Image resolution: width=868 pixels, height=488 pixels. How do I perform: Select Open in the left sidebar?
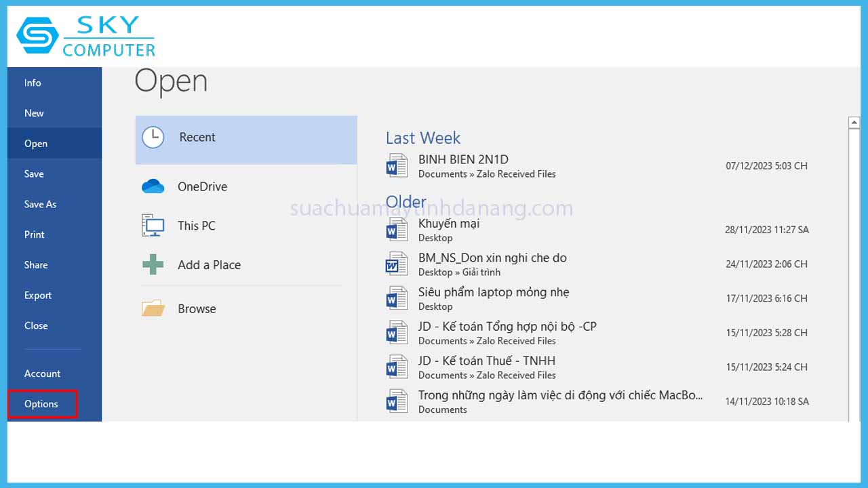coord(54,144)
